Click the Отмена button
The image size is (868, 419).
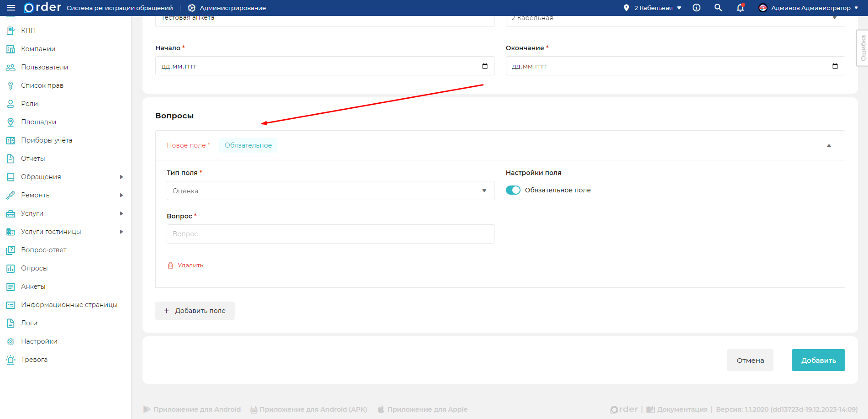750,360
